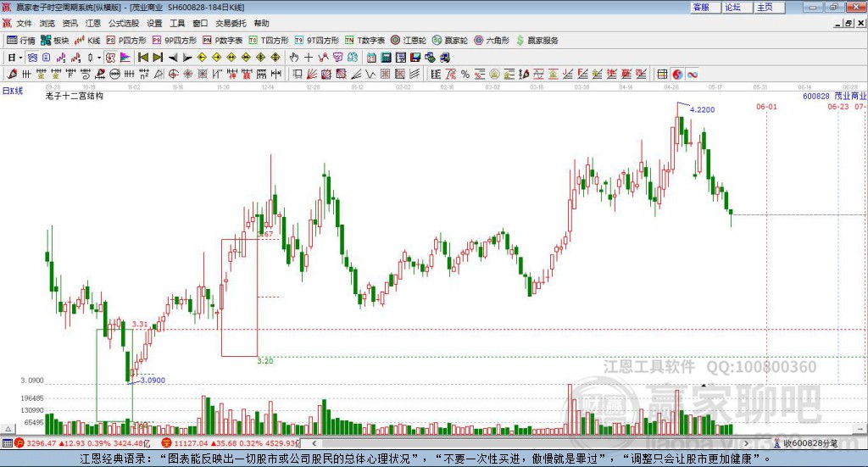The height and width of the screenshot is (467, 868).
Task: Open the 设置 menu
Action: (x=154, y=23)
